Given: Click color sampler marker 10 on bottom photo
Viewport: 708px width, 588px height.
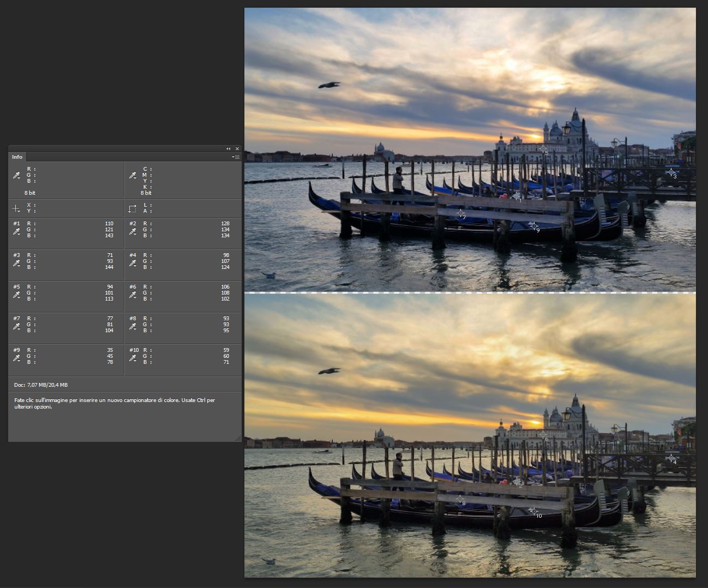Looking at the screenshot, I should coord(533,511).
